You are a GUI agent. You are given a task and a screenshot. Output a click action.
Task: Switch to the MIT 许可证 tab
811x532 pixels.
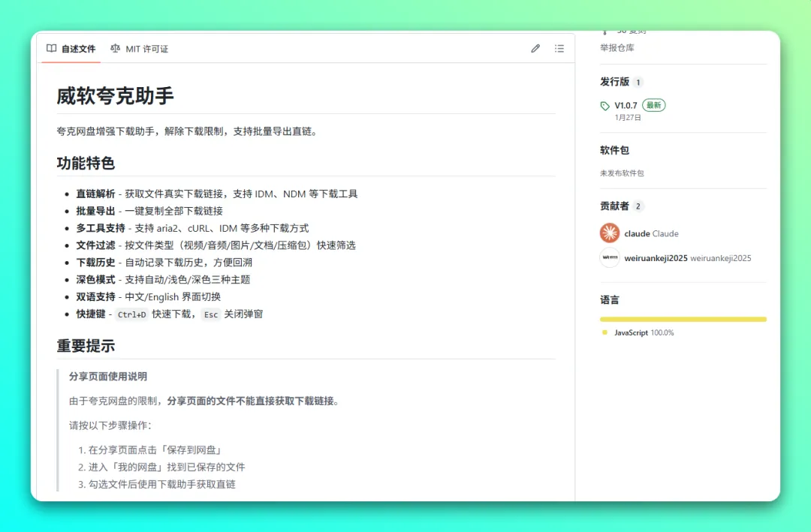click(140, 49)
